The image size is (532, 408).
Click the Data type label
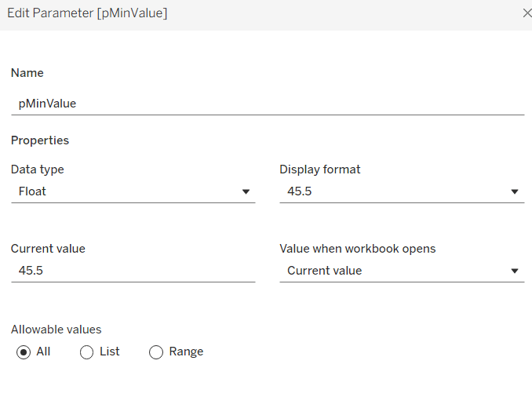[38, 169]
